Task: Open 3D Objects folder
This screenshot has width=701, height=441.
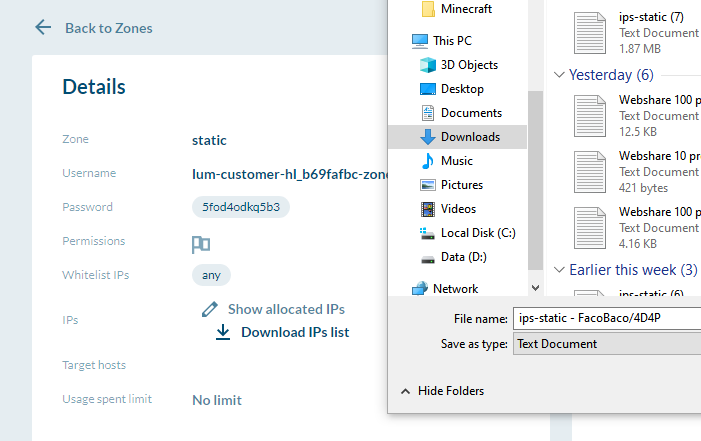Action: 469,65
